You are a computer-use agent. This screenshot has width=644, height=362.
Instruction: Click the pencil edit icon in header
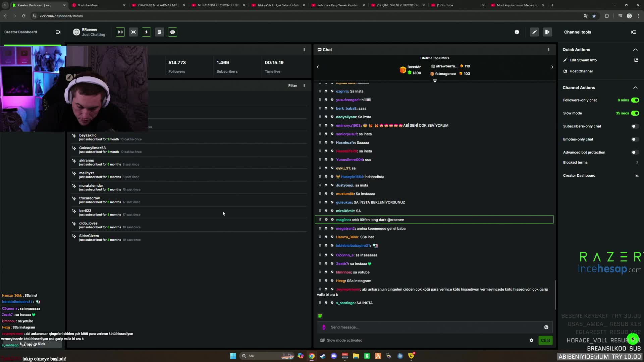click(534, 32)
